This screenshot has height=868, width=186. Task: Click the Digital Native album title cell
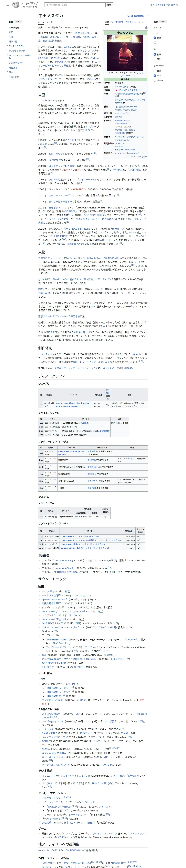66,517
